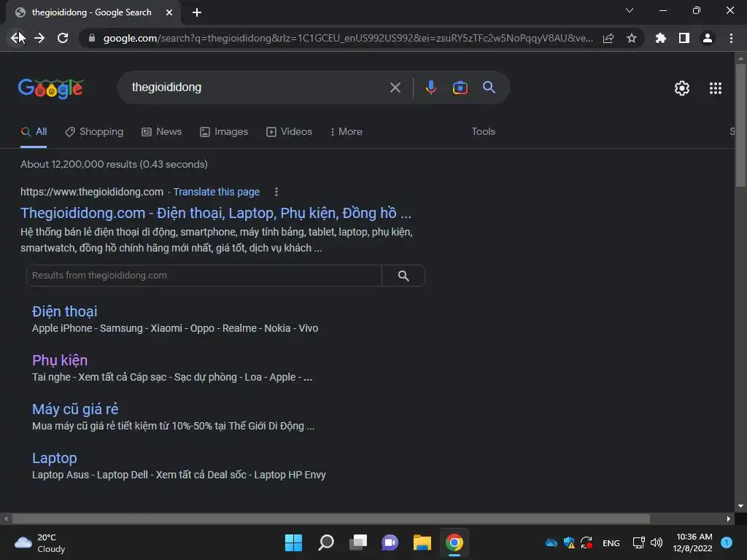Click the address bar URL
Screen dimensions: 747x560
point(348,38)
